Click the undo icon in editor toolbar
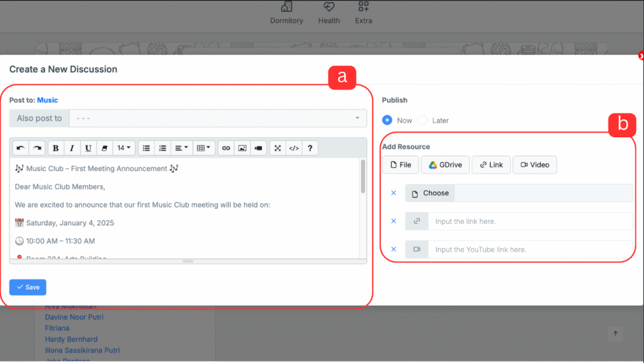 [21, 148]
